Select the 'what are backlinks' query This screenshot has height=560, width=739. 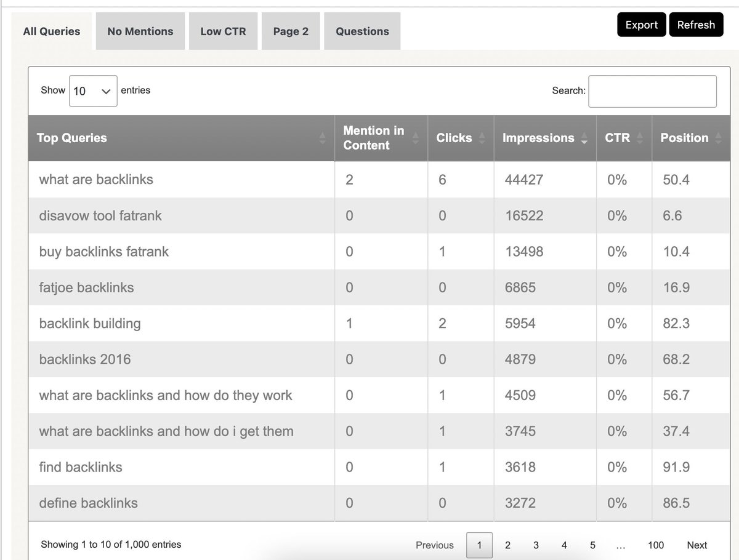coord(96,180)
